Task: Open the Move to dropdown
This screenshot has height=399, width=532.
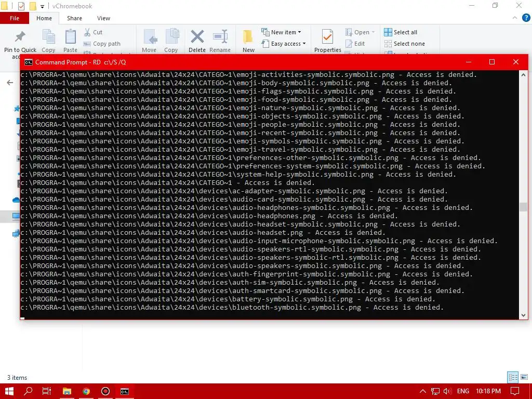Action: coord(149,41)
